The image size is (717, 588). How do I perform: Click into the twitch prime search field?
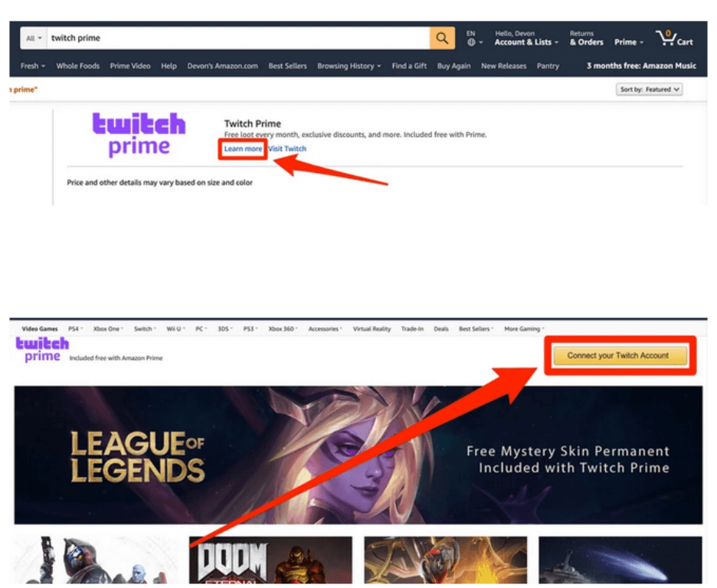[237, 38]
